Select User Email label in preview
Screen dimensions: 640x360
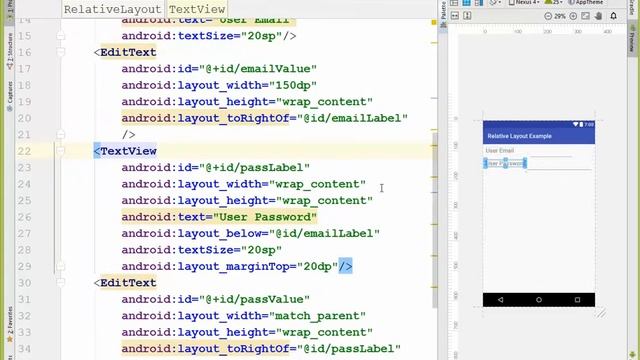click(500, 151)
